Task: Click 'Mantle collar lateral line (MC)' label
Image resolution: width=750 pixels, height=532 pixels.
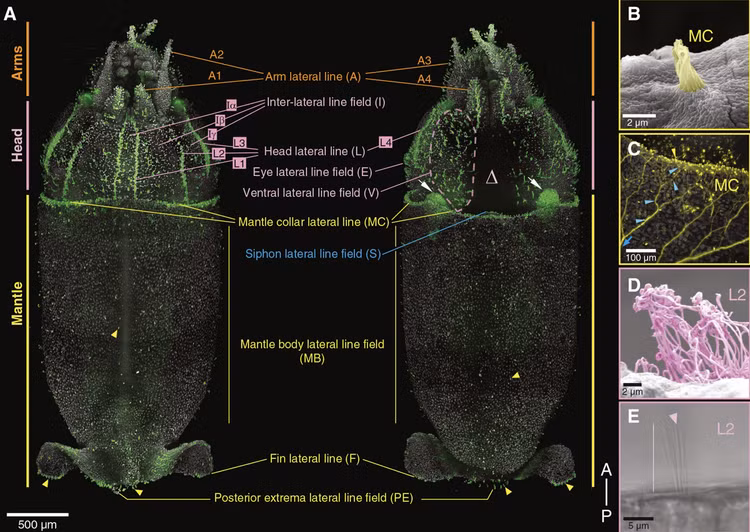Action: pos(314,222)
